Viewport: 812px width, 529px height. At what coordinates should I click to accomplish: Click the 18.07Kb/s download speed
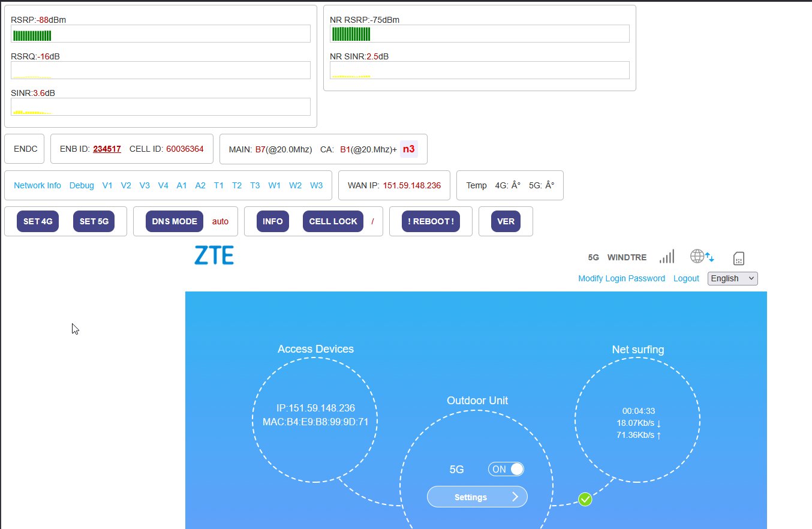639,423
